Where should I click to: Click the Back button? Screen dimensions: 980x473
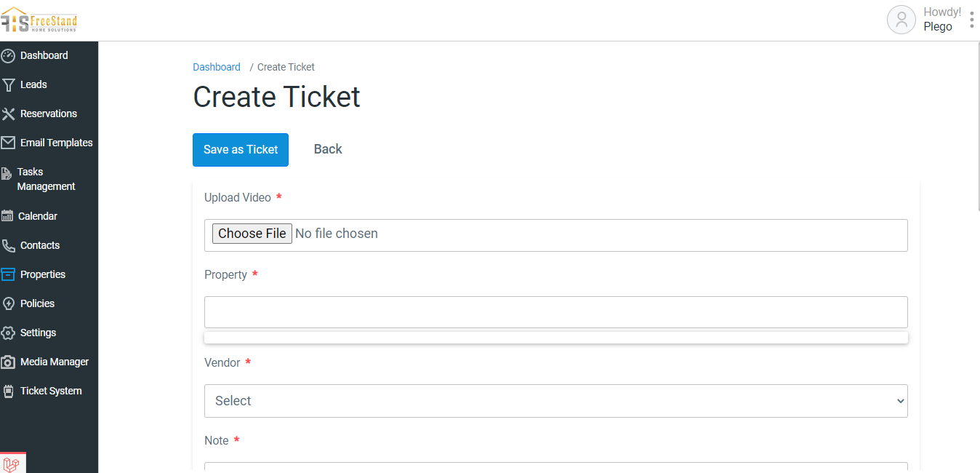(x=328, y=149)
